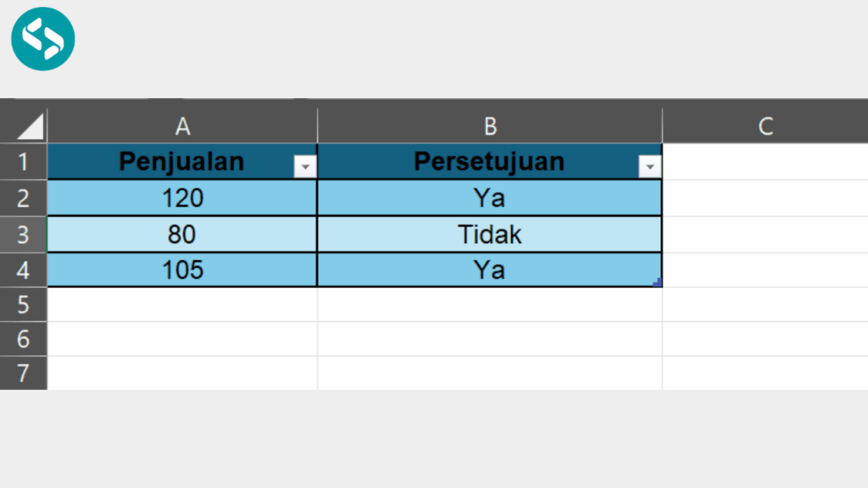Select column header B
Image resolution: width=868 pixels, height=488 pixels.
(490, 125)
